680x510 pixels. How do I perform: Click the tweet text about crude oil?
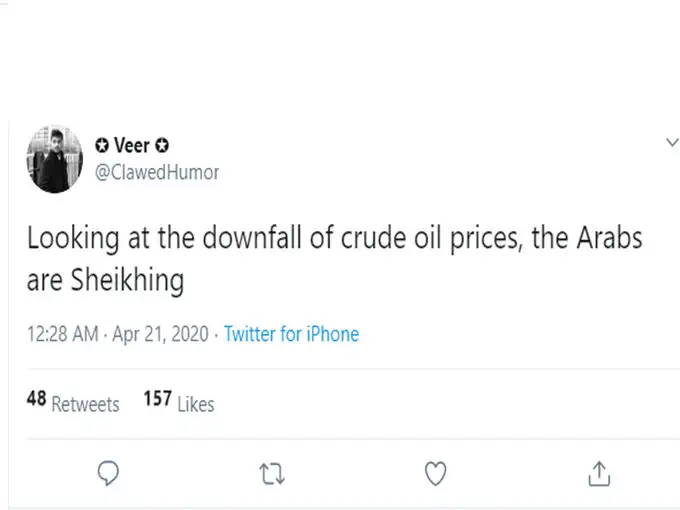pos(334,259)
